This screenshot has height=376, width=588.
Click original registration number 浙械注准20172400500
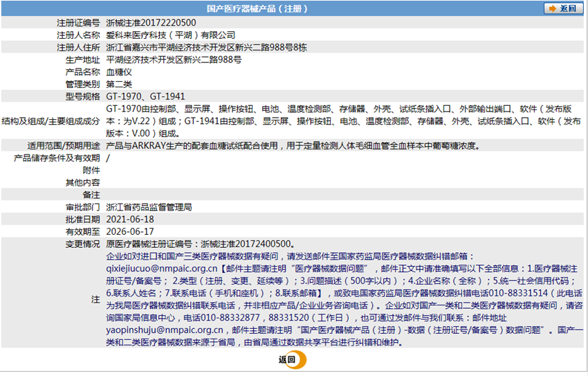(x=246, y=244)
